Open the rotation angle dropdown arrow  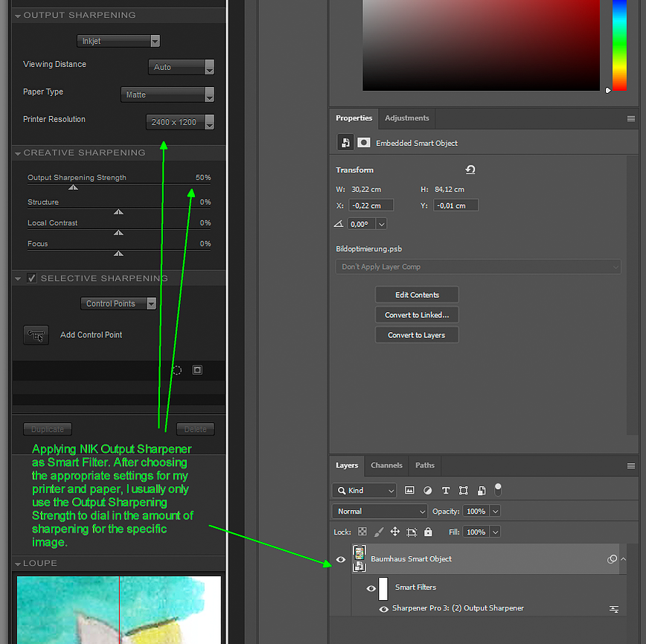[x=382, y=224]
